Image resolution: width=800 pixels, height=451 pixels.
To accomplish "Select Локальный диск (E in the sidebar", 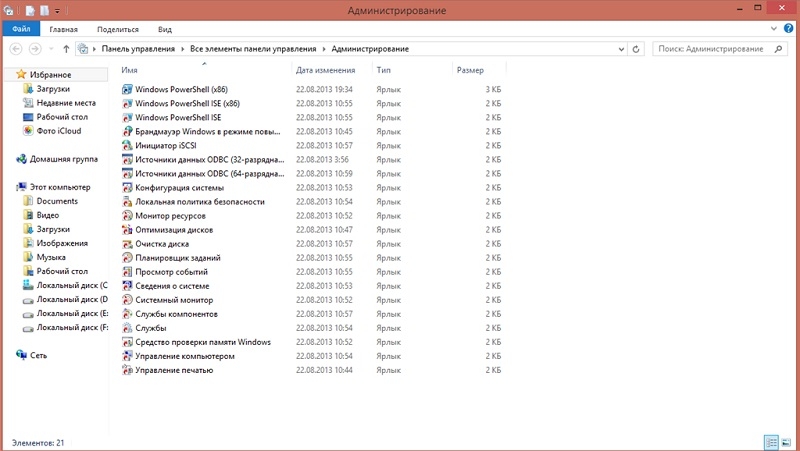I will [72, 313].
